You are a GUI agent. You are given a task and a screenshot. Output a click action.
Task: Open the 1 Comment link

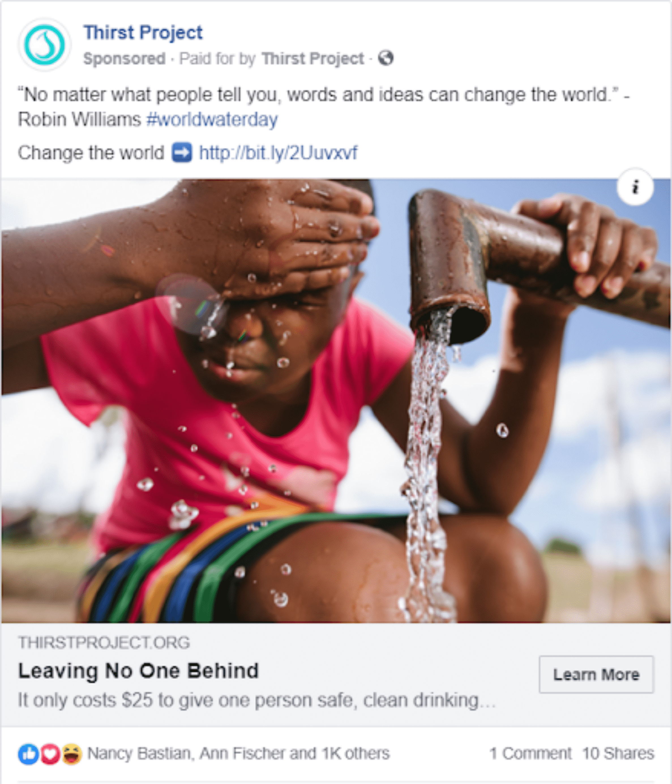click(x=530, y=753)
